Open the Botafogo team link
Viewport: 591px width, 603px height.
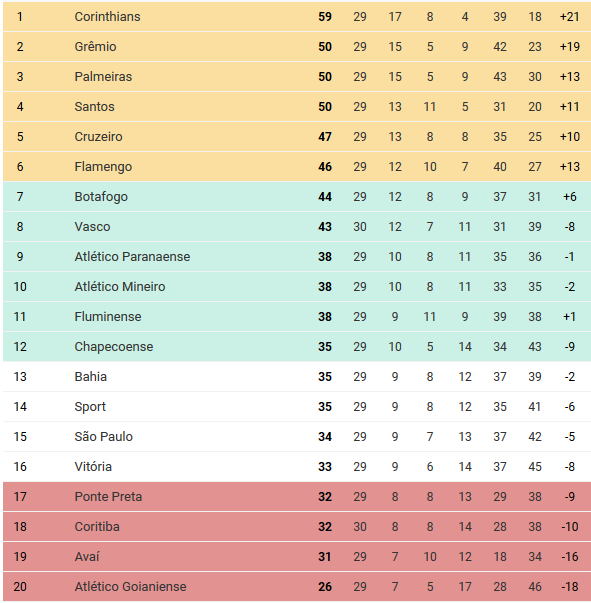[x=101, y=197]
